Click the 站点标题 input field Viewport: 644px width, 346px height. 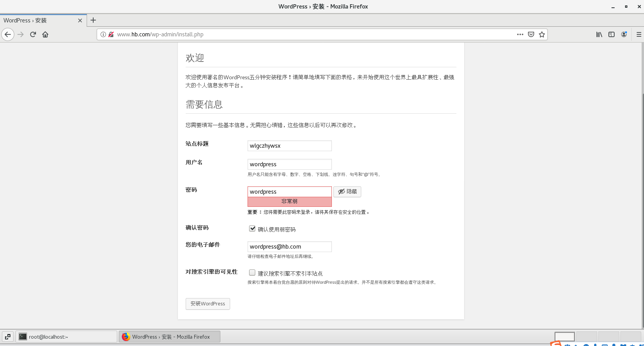(290, 146)
